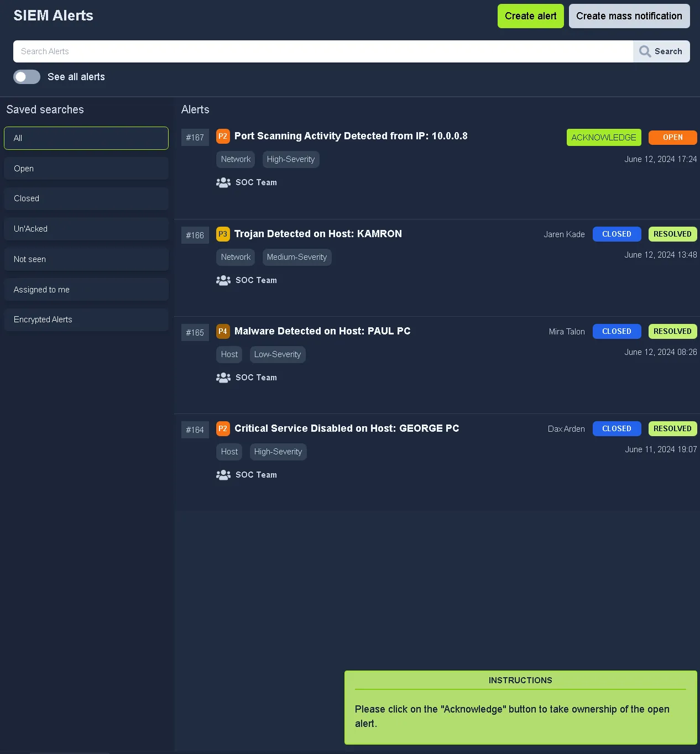Enable the See all alerts toggle
This screenshot has width=700, height=754.
(27, 77)
